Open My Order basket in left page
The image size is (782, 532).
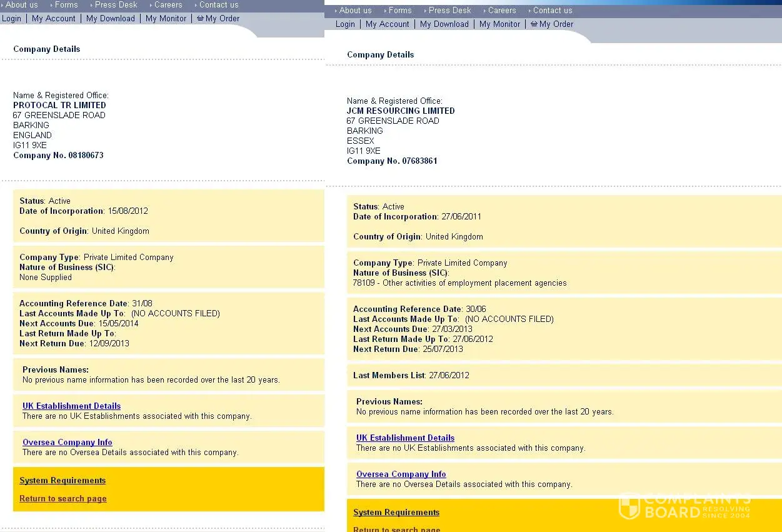(218, 19)
